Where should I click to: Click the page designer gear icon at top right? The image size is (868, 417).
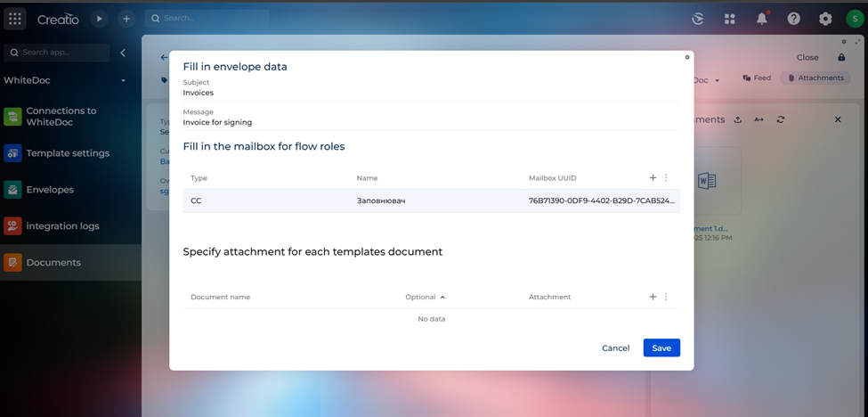(x=844, y=42)
